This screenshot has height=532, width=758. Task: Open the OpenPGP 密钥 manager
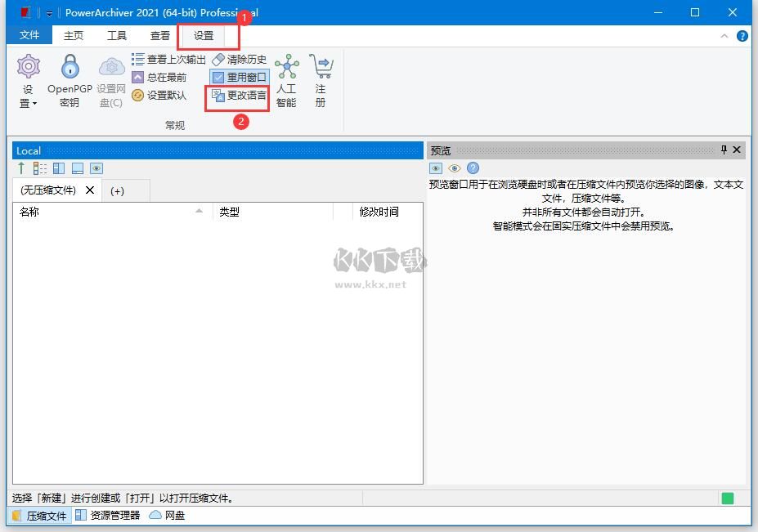coord(69,79)
